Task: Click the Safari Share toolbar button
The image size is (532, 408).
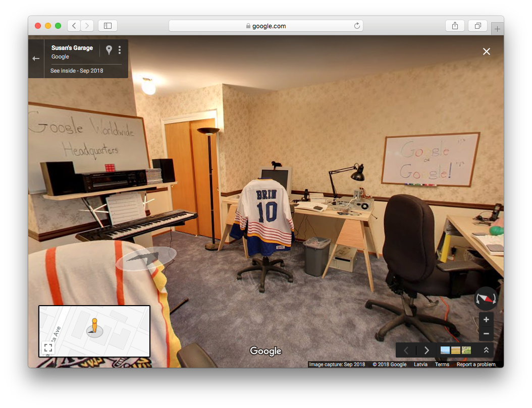Action: [455, 26]
